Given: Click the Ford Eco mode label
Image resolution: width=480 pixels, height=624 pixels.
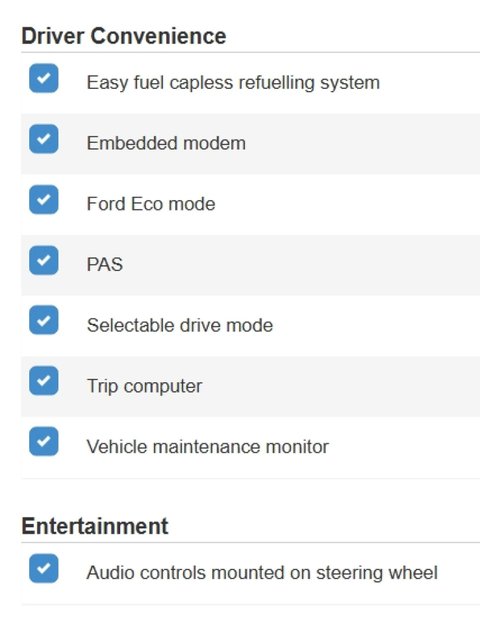Looking at the screenshot, I should pos(151,204).
